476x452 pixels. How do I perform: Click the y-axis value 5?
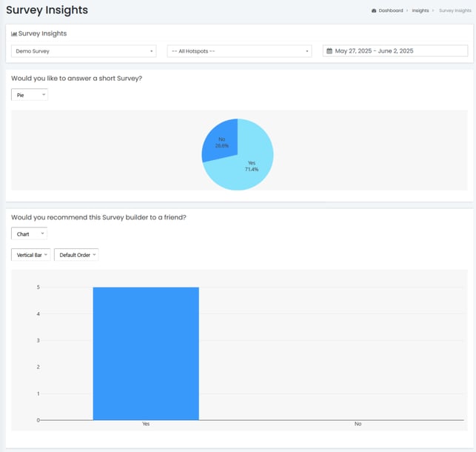coord(38,287)
